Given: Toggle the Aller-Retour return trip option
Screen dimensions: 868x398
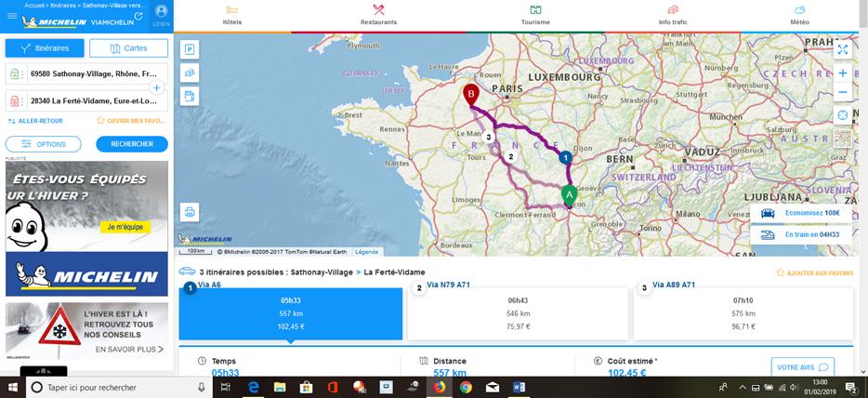Looking at the screenshot, I should 35,121.
